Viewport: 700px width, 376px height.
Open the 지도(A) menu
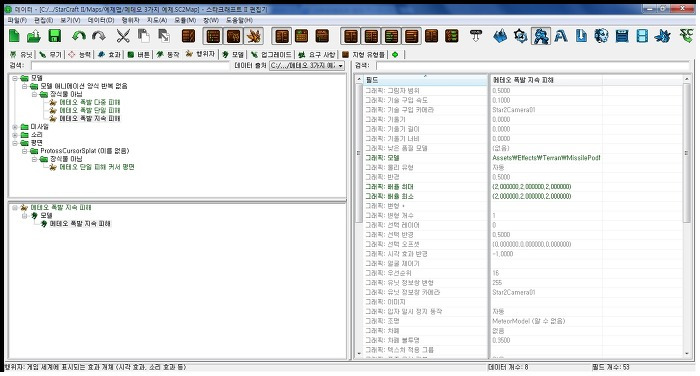[x=157, y=20]
